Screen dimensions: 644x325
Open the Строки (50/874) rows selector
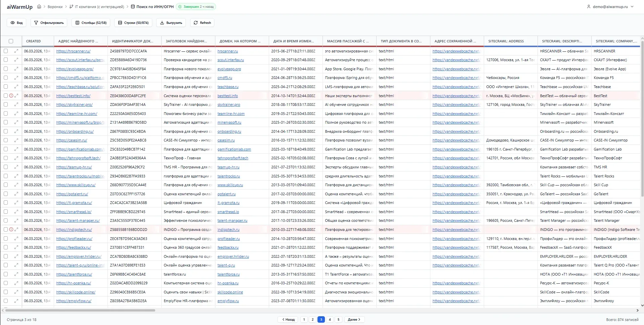(133, 23)
